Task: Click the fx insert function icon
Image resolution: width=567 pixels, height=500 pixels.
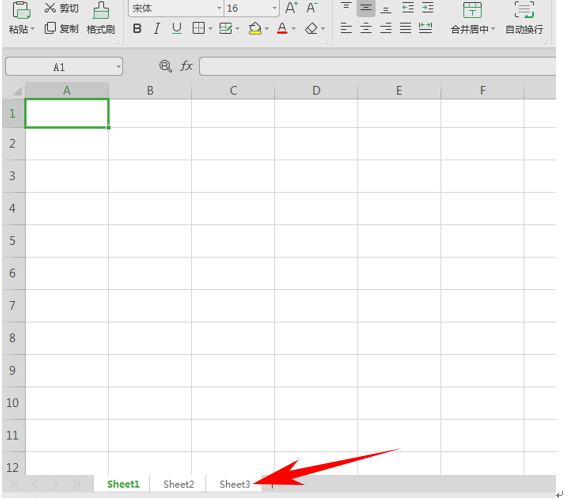Action: tap(186, 66)
